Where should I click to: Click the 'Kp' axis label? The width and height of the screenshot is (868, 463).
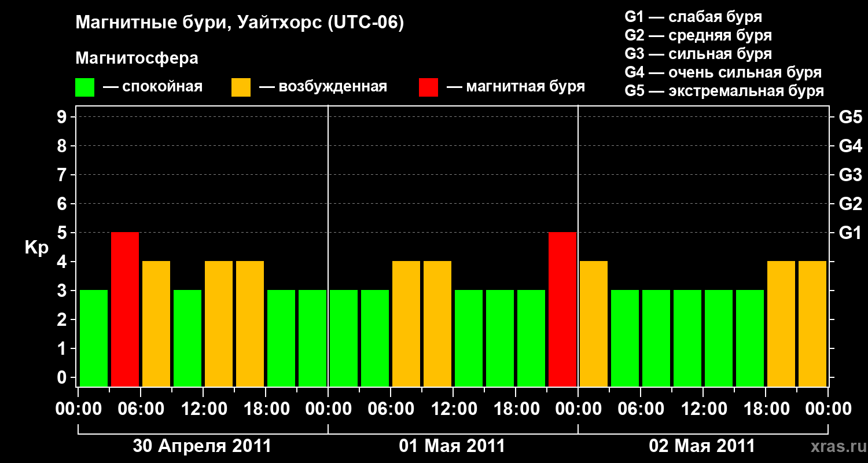[36, 248]
